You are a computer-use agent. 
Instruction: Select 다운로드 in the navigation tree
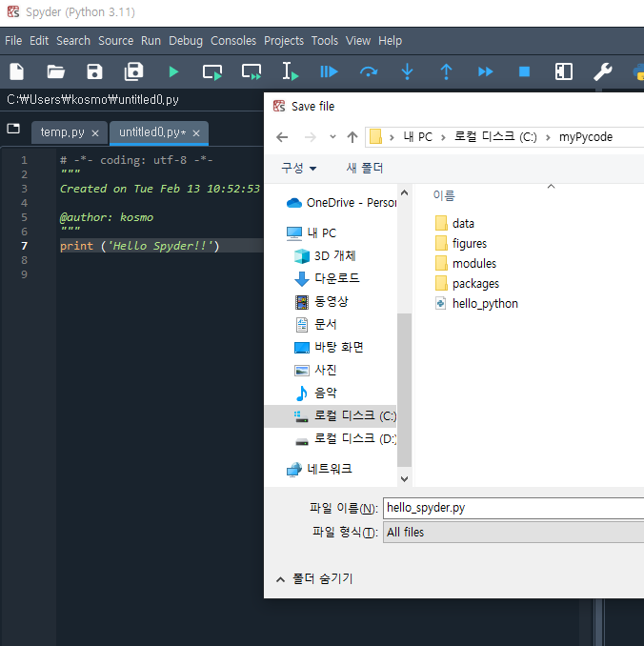[327, 279]
